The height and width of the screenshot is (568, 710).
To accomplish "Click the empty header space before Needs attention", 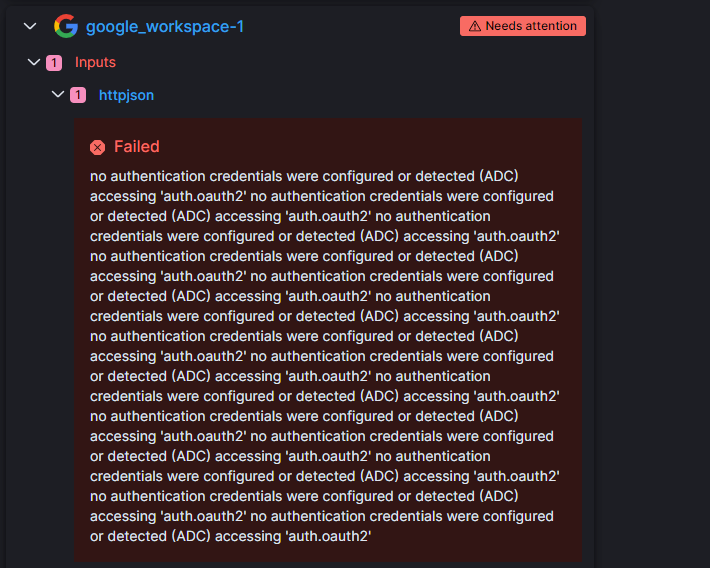I will click(x=350, y=26).
